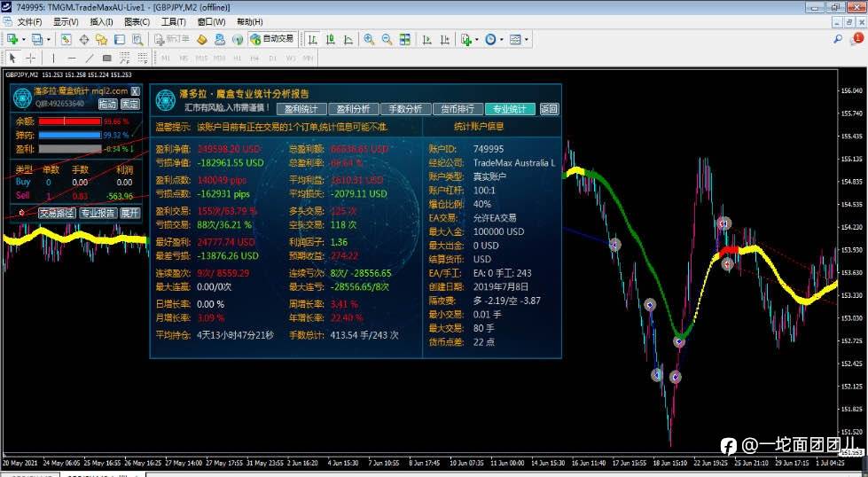Select the 专业统计 tab

(x=510, y=109)
